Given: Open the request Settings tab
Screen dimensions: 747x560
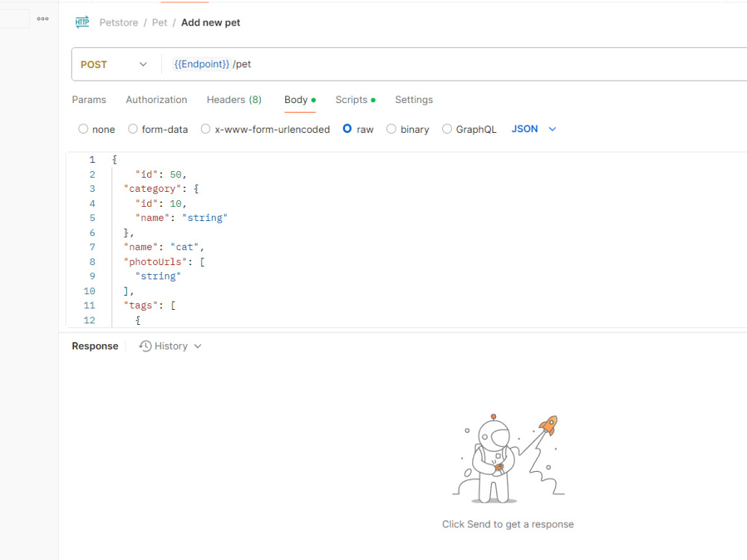Looking at the screenshot, I should coord(414,99).
